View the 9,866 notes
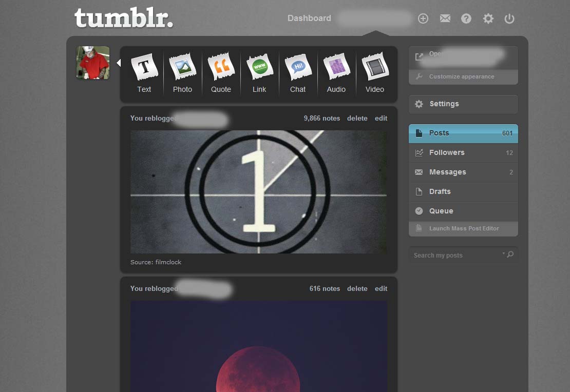This screenshot has width=570, height=392. [321, 119]
